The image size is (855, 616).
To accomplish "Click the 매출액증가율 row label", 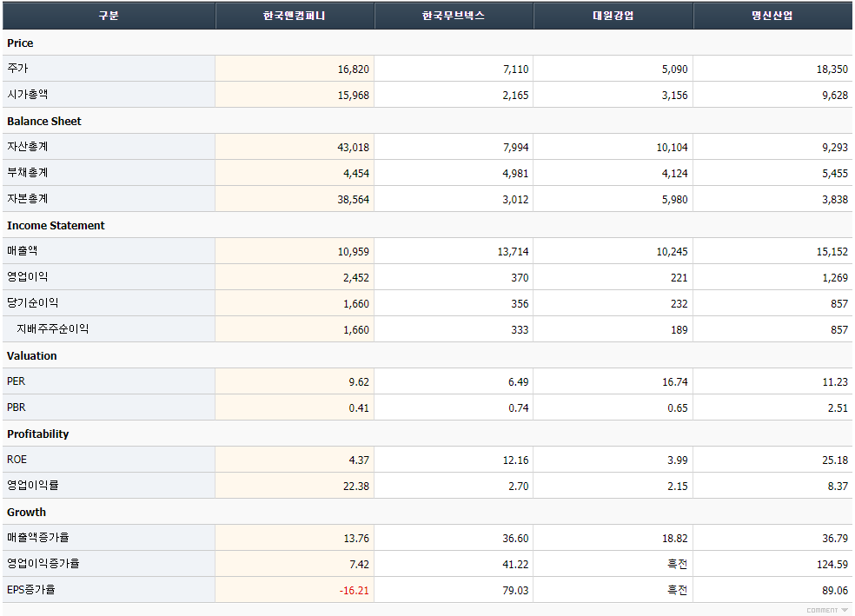I will tap(38, 538).
